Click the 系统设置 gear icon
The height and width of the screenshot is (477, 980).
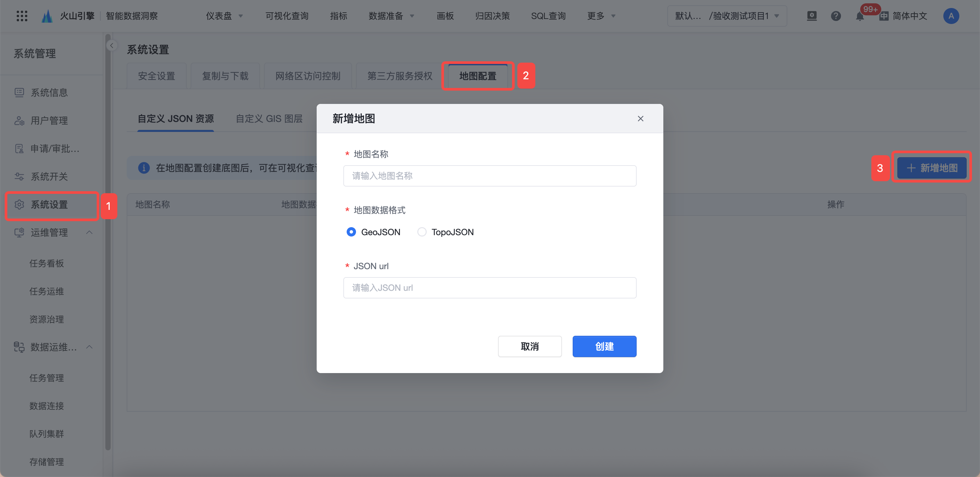(19, 205)
